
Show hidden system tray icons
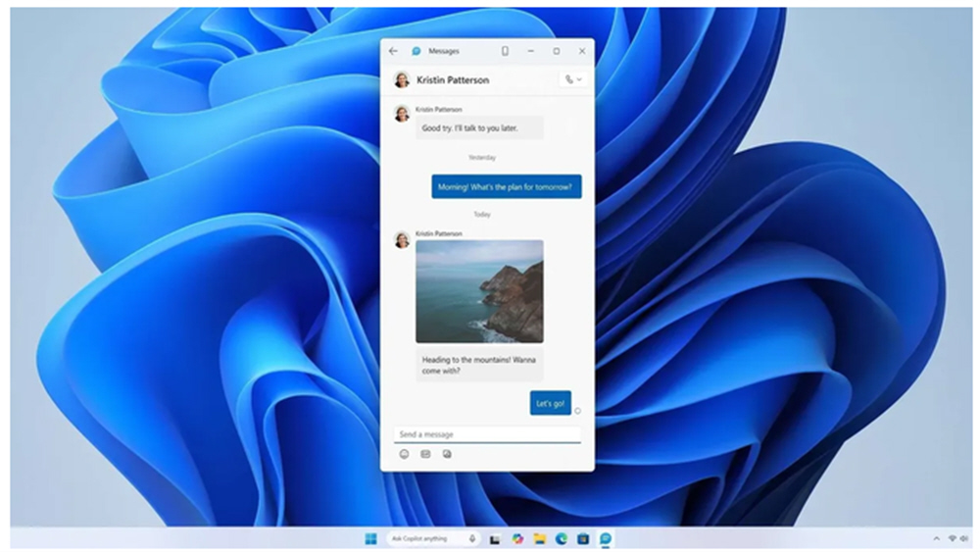[x=936, y=538]
